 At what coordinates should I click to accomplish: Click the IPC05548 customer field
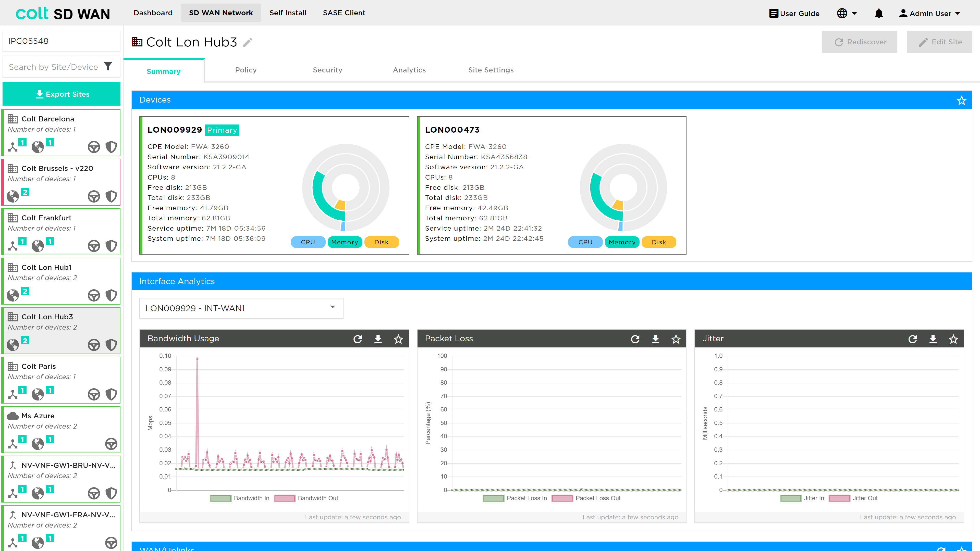click(62, 41)
